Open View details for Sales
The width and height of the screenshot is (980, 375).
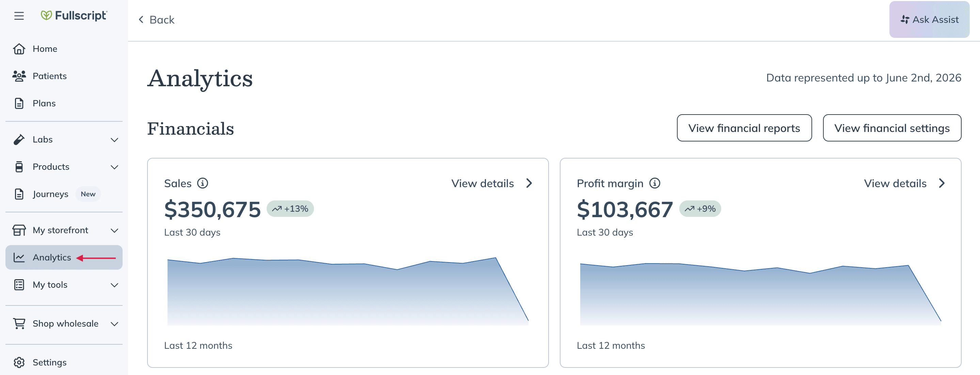tap(491, 183)
